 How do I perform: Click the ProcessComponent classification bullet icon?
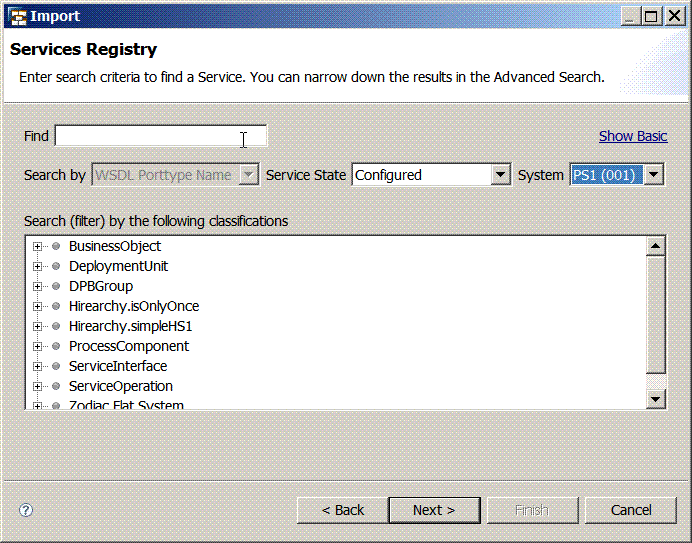(56, 346)
